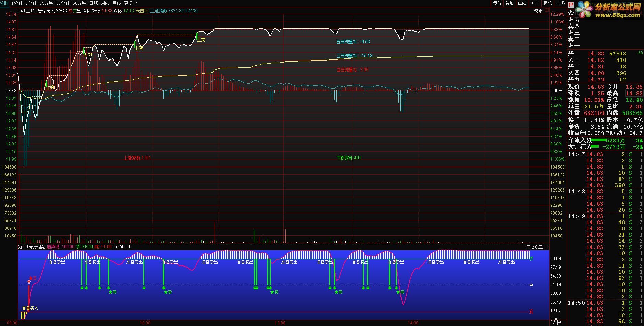Open the 统计 statistics link

tap(538, 11)
